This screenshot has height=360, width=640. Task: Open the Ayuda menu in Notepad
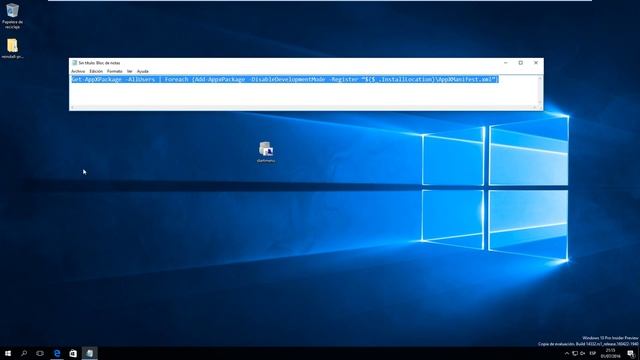[142, 71]
